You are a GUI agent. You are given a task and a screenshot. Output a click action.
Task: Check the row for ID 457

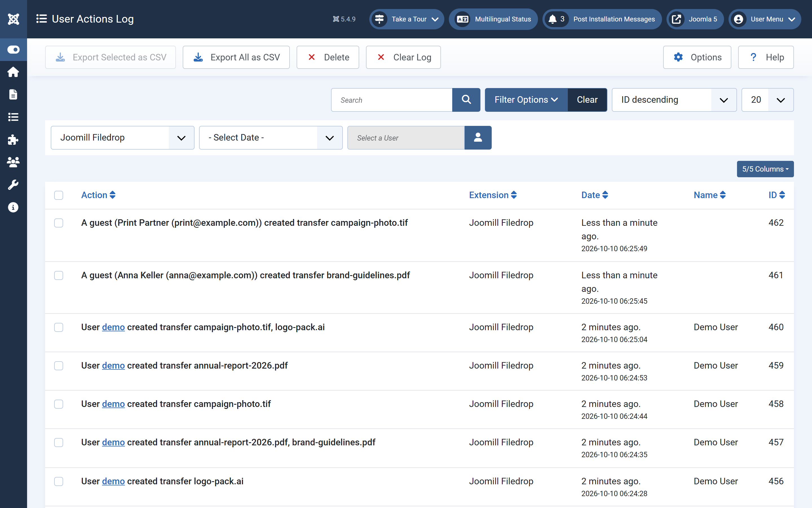(59, 443)
